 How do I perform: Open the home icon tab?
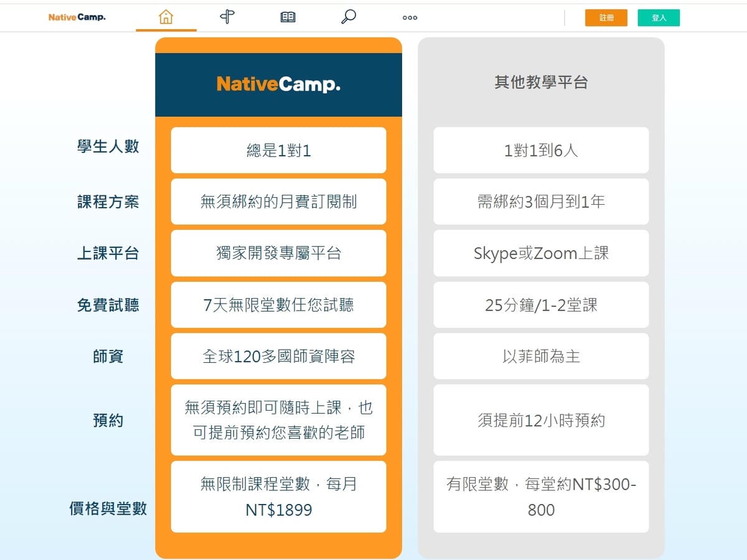pos(166,17)
